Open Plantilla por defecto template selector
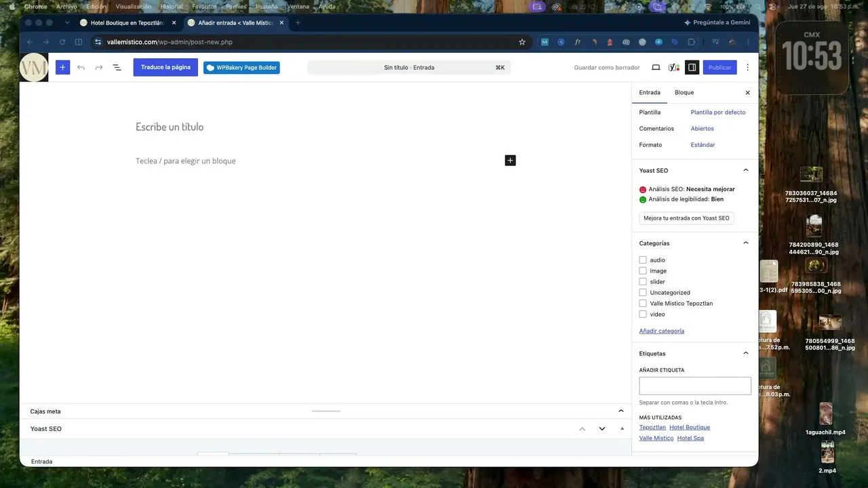This screenshot has width=868, height=488. (717, 113)
